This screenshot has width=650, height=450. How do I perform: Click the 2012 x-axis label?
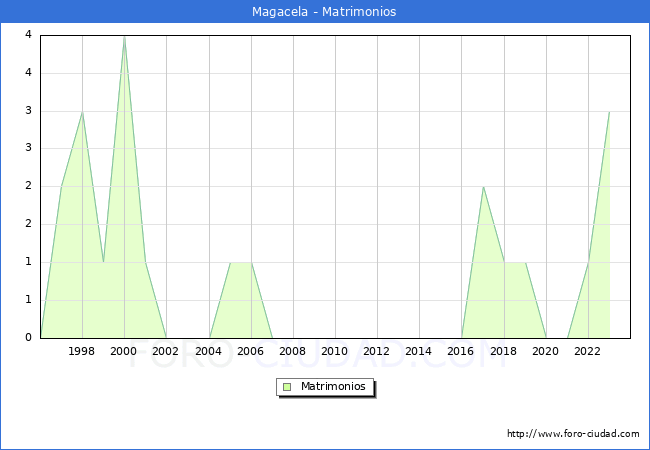pyautogui.click(x=376, y=351)
